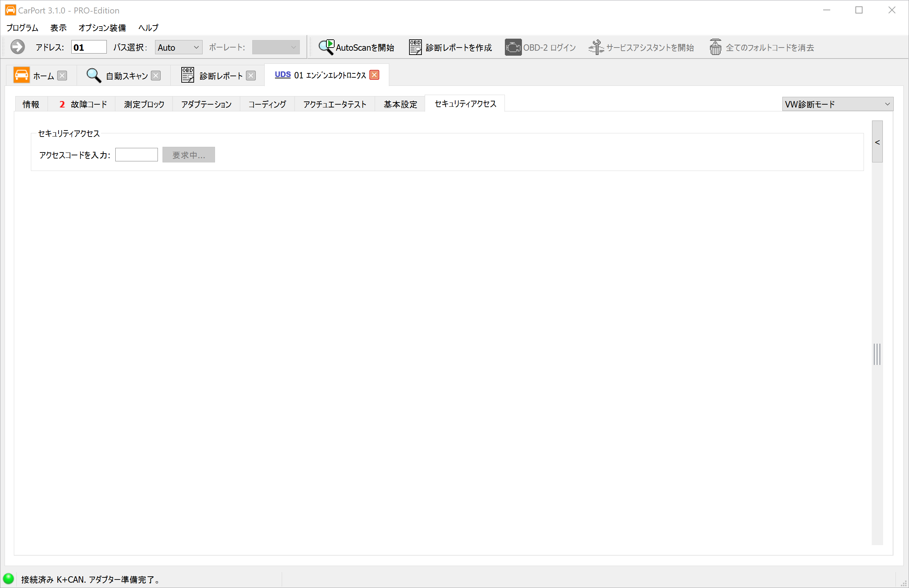
Task: Open the バス選択 Auto dropdown
Action: [178, 48]
